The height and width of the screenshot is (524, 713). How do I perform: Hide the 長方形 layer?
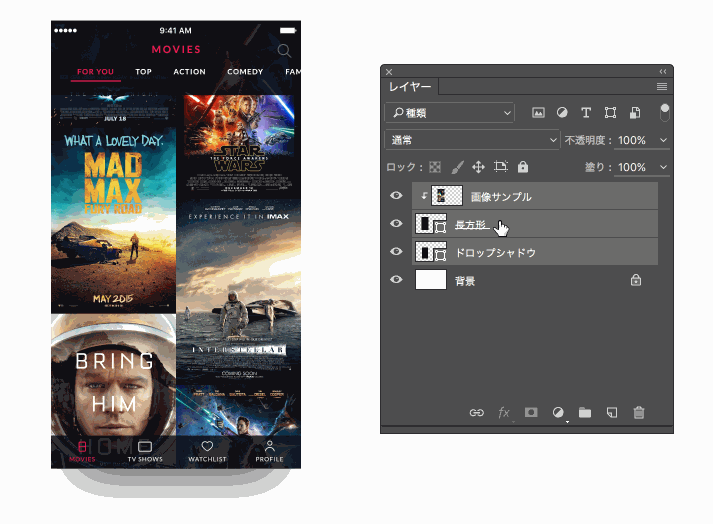pos(396,223)
